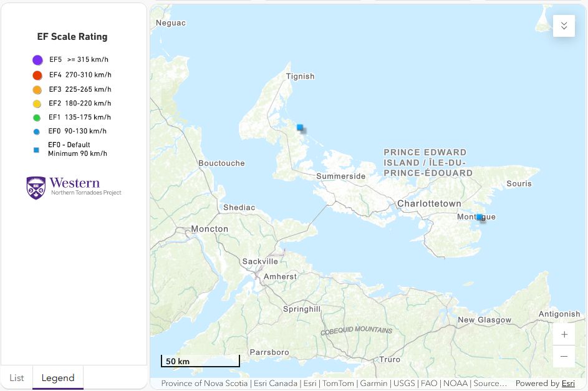588x391 pixels.
Task: Click the Sackville map label
Action: (x=260, y=261)
